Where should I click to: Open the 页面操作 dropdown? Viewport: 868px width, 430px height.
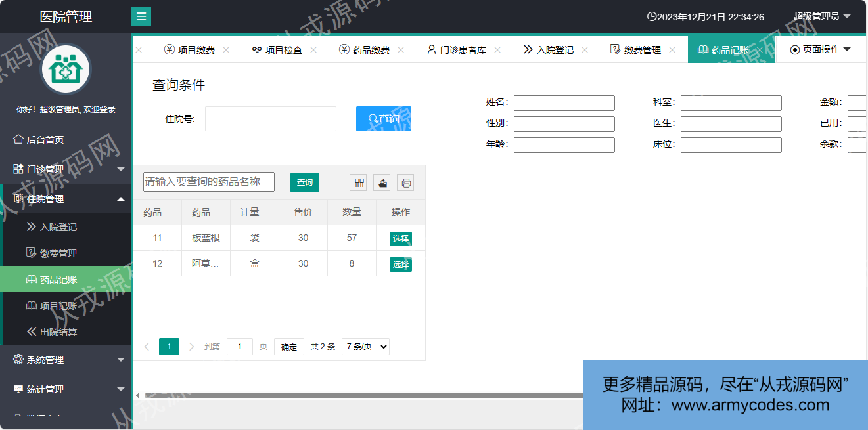point(820,50)
